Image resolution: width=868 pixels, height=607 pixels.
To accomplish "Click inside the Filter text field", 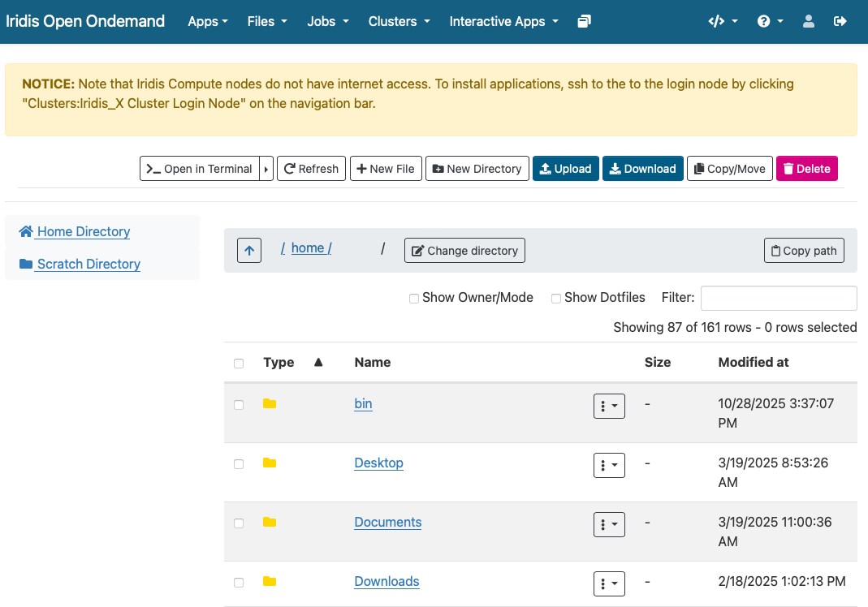I will (777, 298).
